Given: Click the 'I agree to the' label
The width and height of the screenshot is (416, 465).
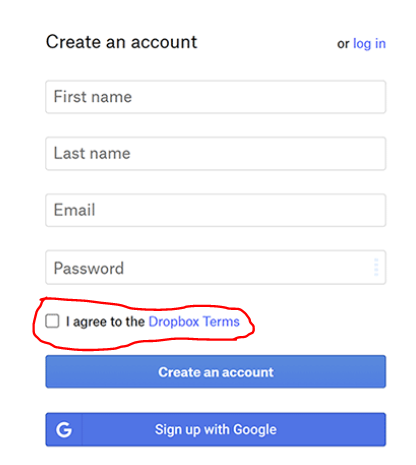Looking at the screenshot, I should click(x=105, y=322).
